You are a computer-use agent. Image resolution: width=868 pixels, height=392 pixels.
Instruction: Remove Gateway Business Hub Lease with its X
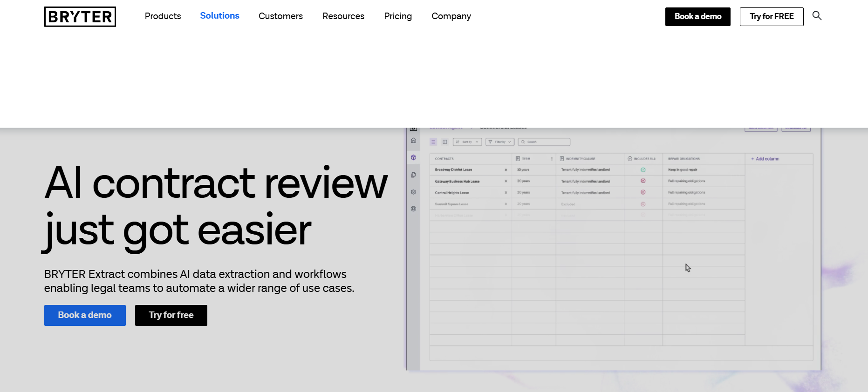click(x=506, y=181)
